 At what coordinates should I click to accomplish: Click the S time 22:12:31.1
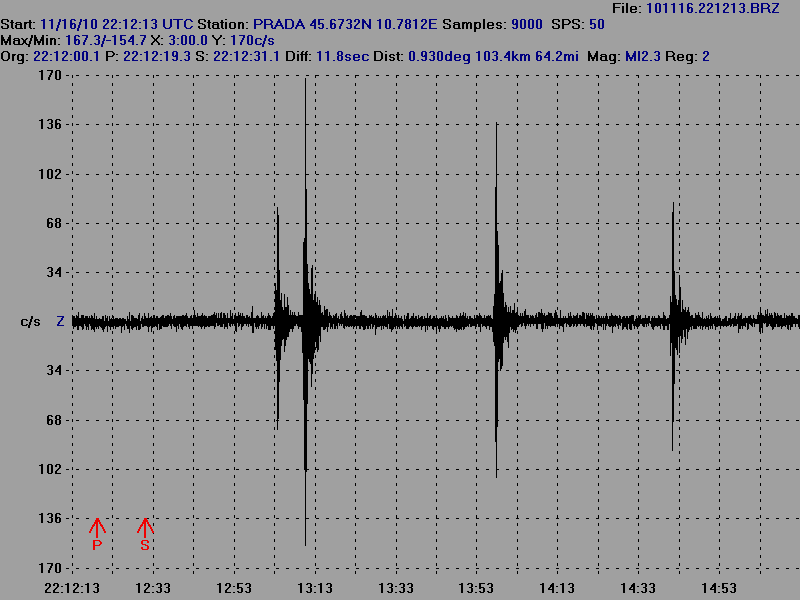click(246, 56)
